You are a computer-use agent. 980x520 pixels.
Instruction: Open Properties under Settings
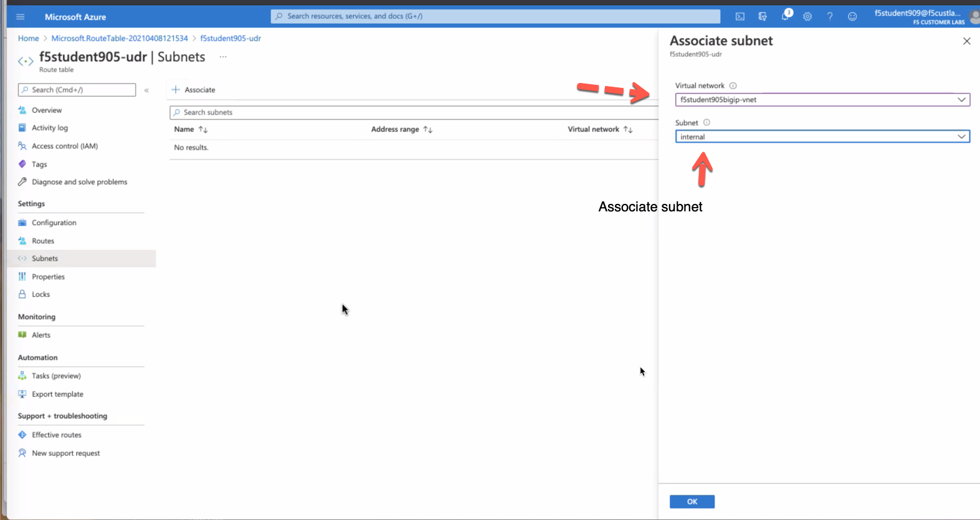point(48,277)
